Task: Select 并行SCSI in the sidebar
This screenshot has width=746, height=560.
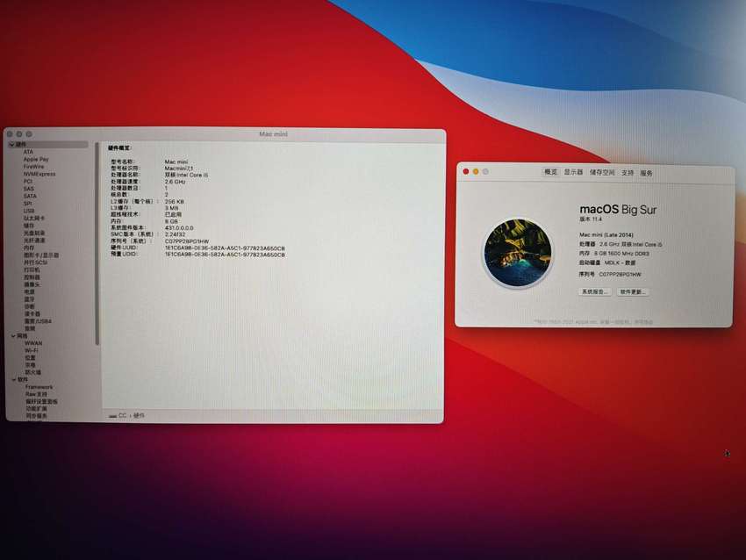Action: pyautogui.click(x=36, y=262)
